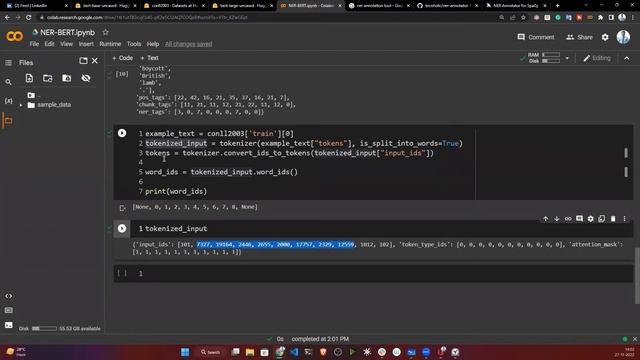The image size is (640, 360).
Task: Open the Help menu
Action: pyautogui.click(x=153, y=44)
